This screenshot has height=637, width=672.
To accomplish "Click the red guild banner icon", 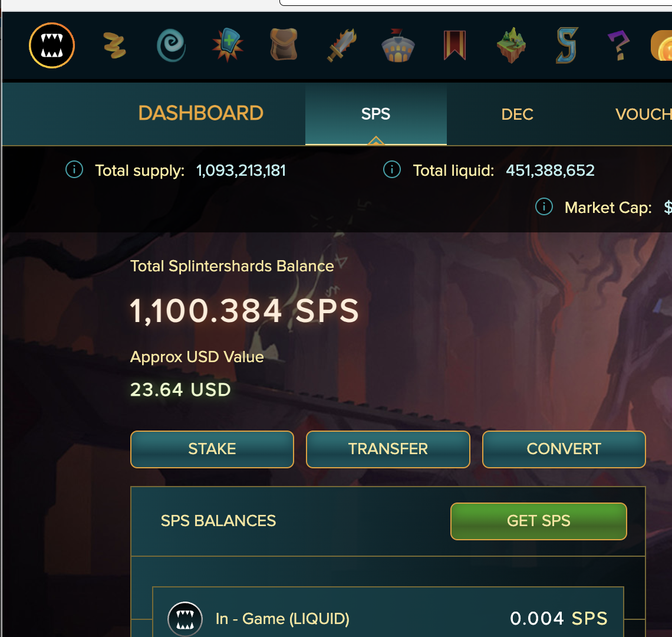I will coord(454,45).
